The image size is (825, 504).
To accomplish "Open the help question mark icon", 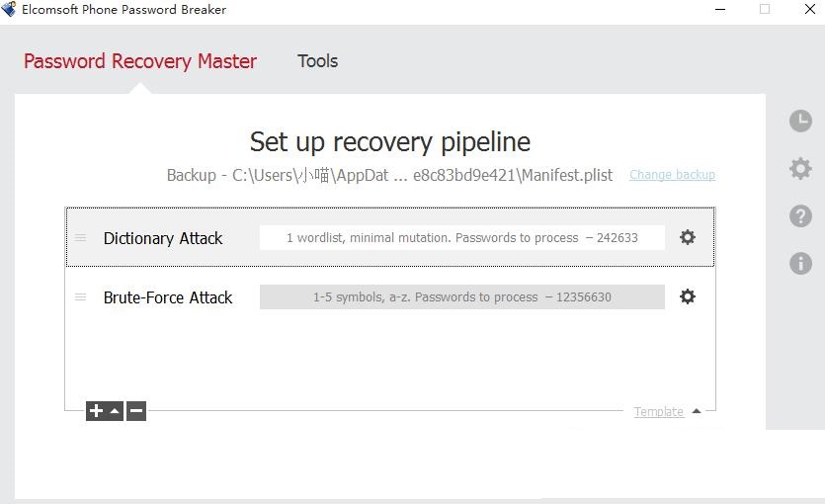I will 800,215.
